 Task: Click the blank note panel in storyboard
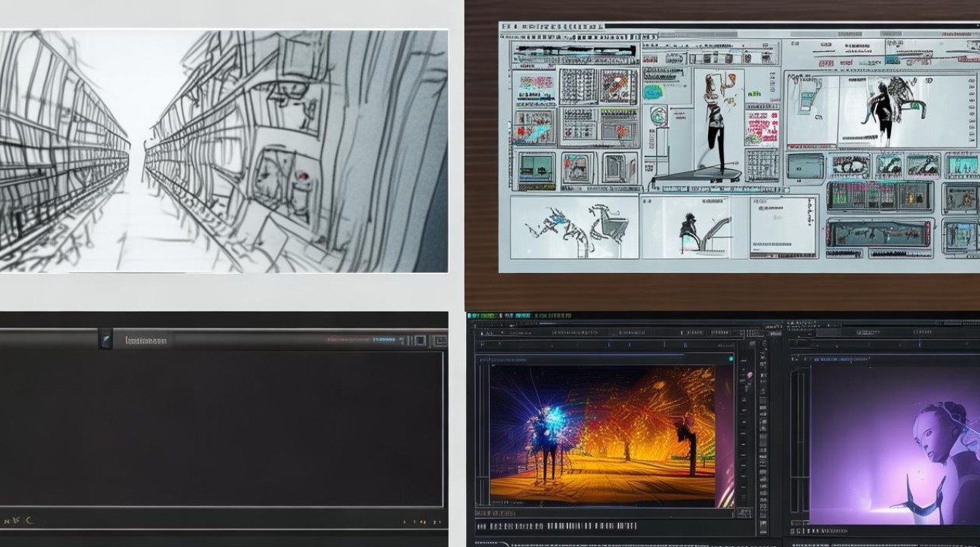[783, 227]
